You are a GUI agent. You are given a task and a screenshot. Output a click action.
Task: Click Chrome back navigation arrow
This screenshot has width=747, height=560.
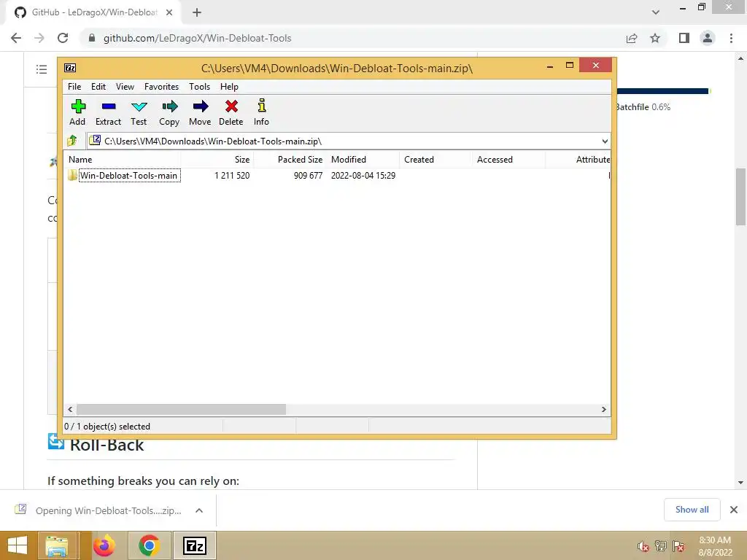16,38
